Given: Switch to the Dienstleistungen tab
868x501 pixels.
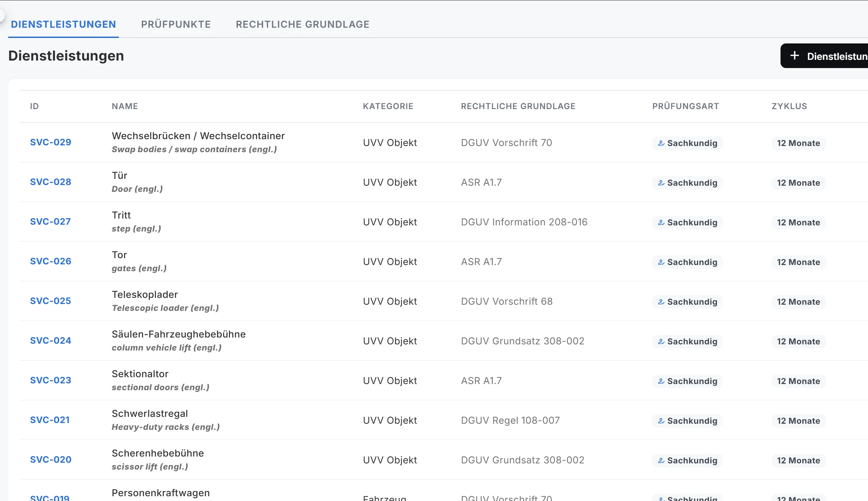Looking at the screenshot, I should coord(63,24).
